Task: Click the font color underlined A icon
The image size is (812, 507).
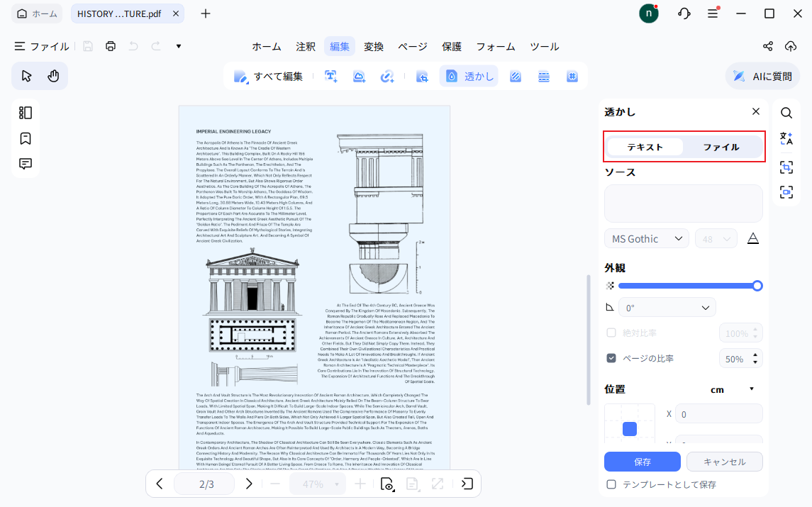Action: tap(753, 238)
